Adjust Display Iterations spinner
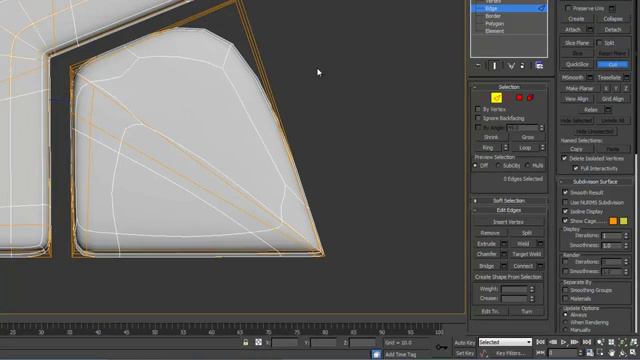Image resolution: width=640 pixels, height=360 pixels. [x=627, y=236]
